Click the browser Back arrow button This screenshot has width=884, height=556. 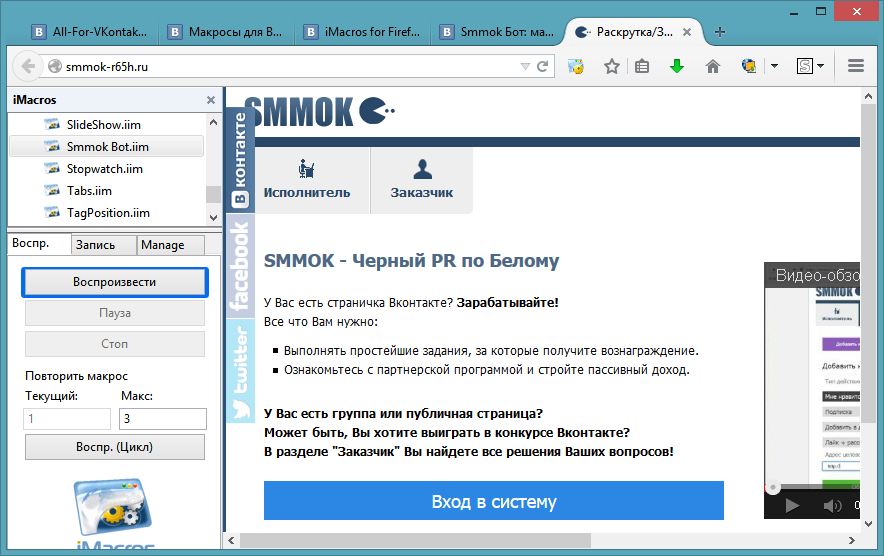click(x=27, y=67)
